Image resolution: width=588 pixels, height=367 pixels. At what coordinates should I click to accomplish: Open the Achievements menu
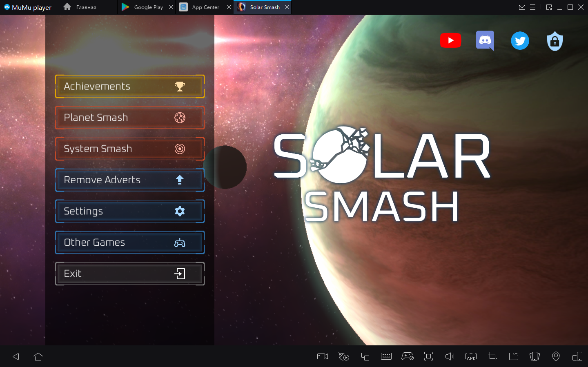click(130, 86)
